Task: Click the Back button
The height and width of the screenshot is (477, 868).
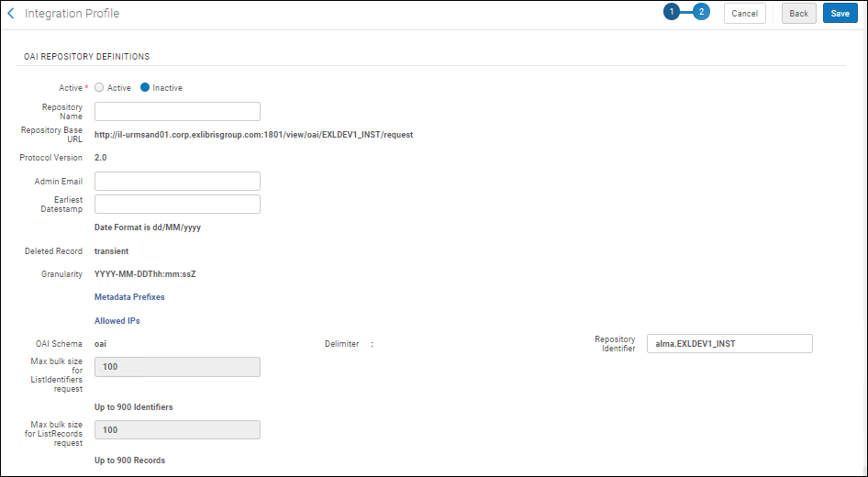Action: pyautogui.click(x=798, y=14)
